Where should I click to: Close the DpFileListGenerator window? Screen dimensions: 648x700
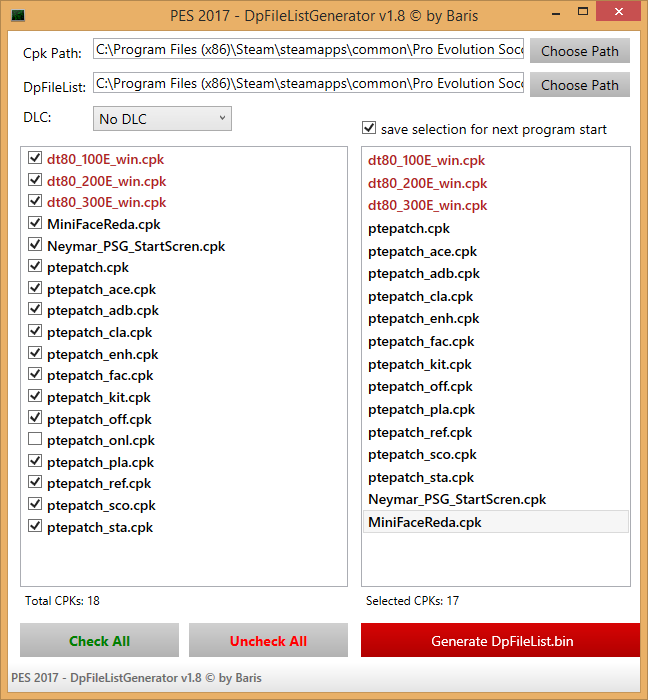(619, 12)
